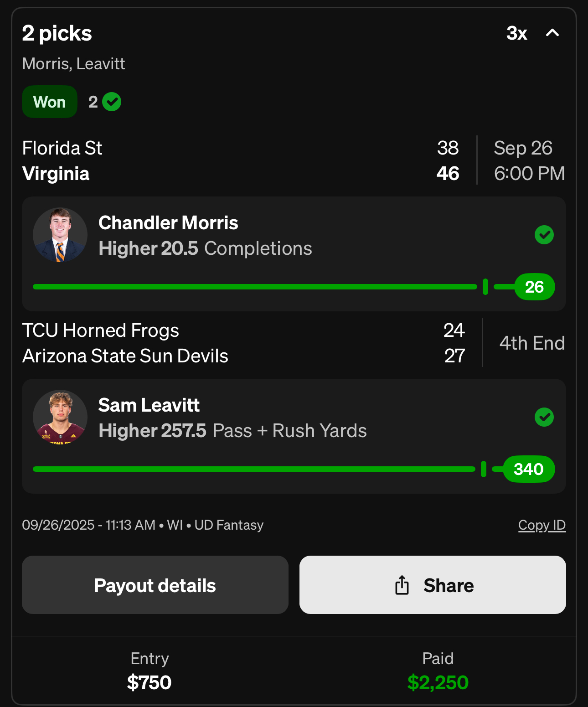Click the $2,250 Paid amount
Image resolution: width=588 pixels, height=707 pixels.
(438, 682)
